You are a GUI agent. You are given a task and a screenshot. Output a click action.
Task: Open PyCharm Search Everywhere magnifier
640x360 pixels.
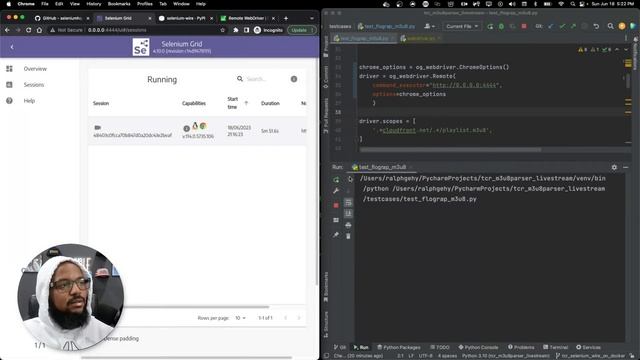(610, 26)
